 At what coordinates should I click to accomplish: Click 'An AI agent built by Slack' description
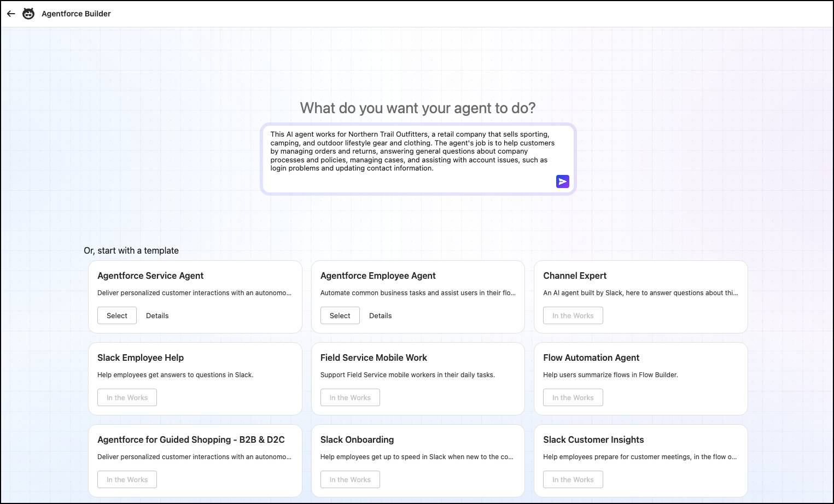click(x=640, y=293)
